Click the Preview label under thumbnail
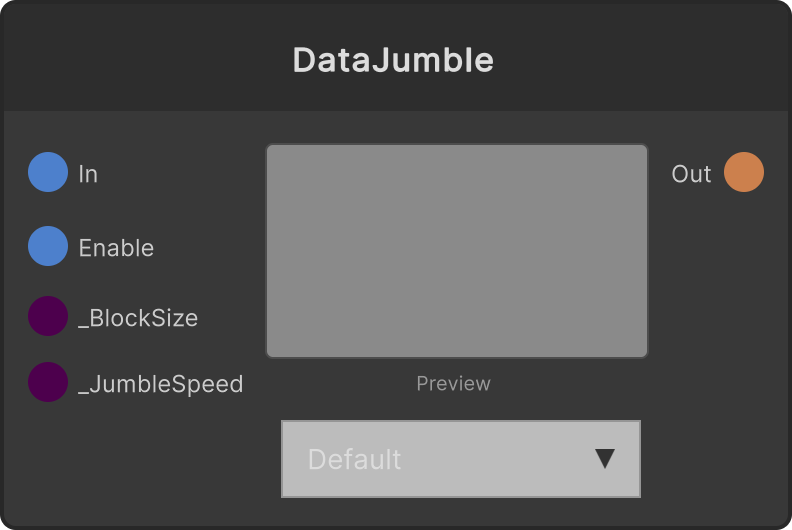 tap(453, 383)
